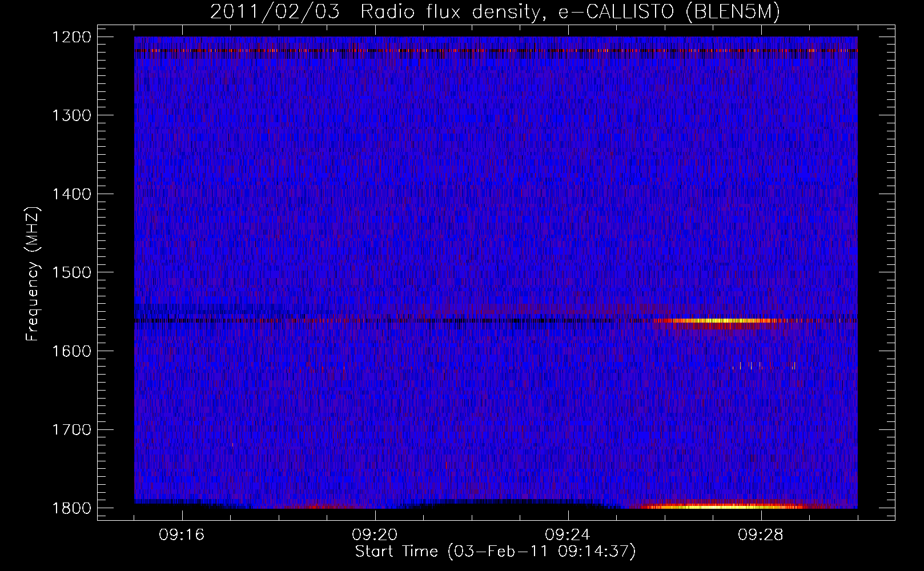The width and height of the screenshot is (924, 571).
Task: Click the 09:20 time tick label
Action: pos(375,535)
